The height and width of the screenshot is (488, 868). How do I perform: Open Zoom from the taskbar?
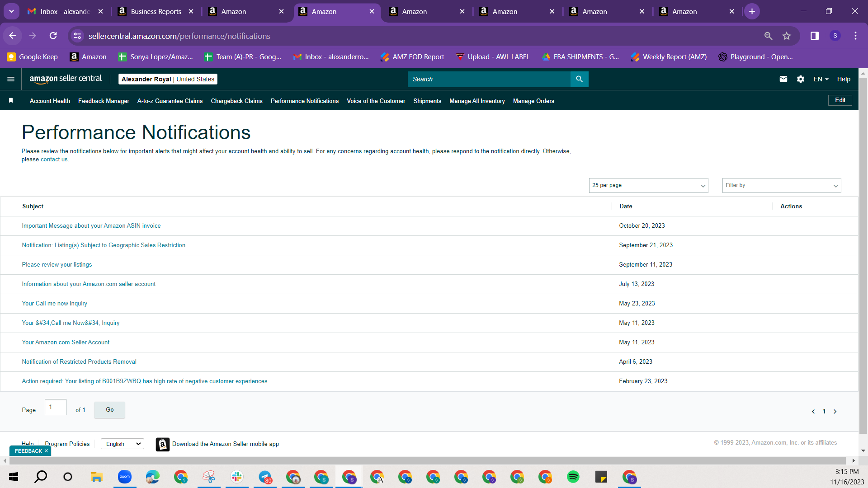(124, 477)
